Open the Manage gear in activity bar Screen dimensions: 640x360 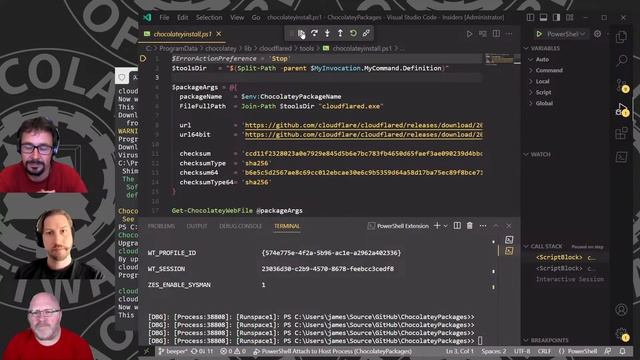pos(622,334)
